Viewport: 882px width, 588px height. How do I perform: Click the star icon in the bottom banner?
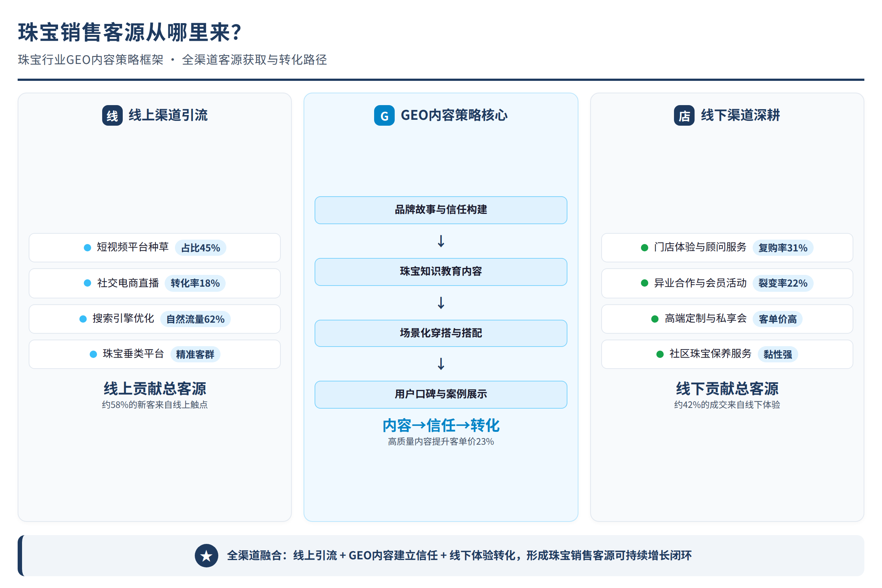tap(206, 556)
